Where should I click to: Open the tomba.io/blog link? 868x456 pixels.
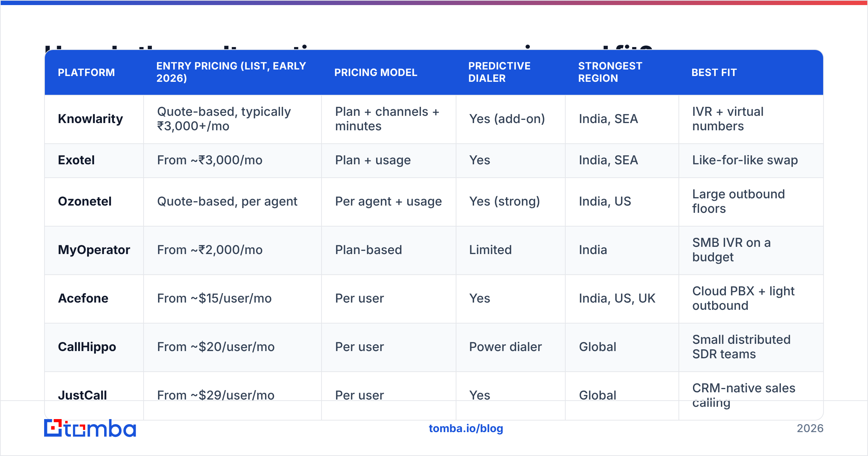[466, 428]
